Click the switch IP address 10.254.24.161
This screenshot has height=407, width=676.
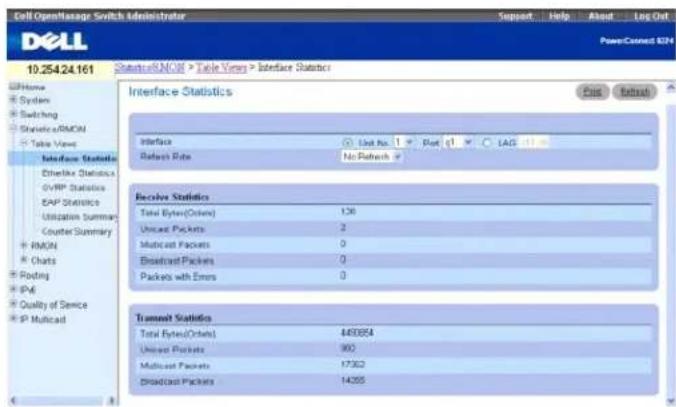point(60,70)
